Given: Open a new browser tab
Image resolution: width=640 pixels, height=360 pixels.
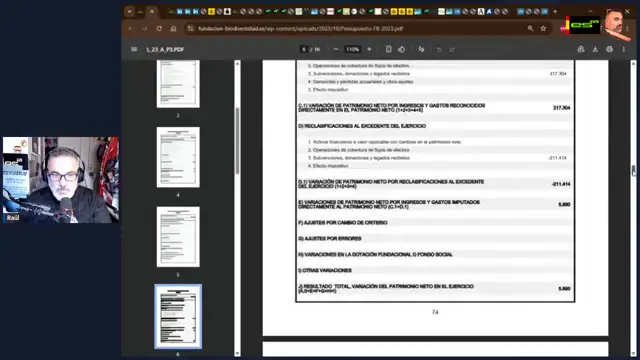Looking at the screenshot, I should 555,11.
